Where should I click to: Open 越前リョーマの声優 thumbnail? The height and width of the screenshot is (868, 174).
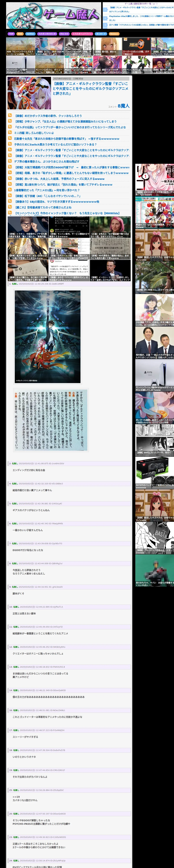pos(108,65)
